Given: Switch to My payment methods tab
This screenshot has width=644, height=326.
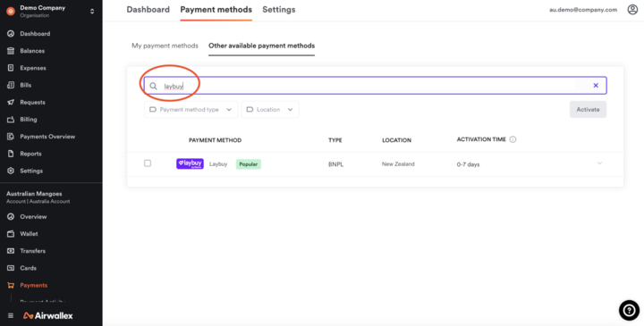Looking at the screenshot, I should click(x=165, y=46).
